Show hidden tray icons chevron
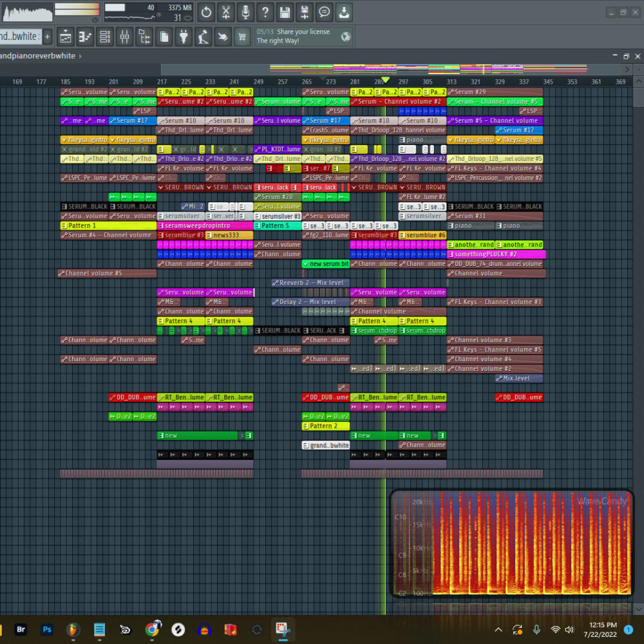Viewport: 644px width, 644px height. pos(498,629)
